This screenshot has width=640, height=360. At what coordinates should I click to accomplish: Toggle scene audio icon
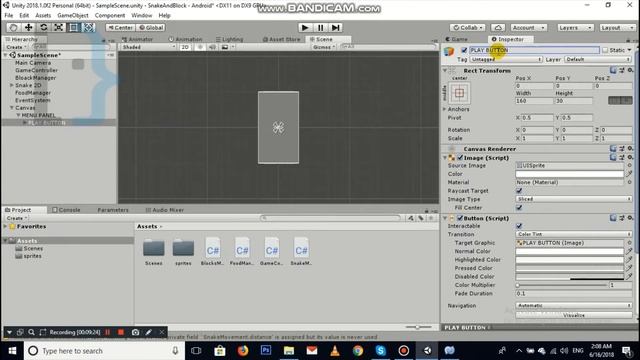pos(212,47)
